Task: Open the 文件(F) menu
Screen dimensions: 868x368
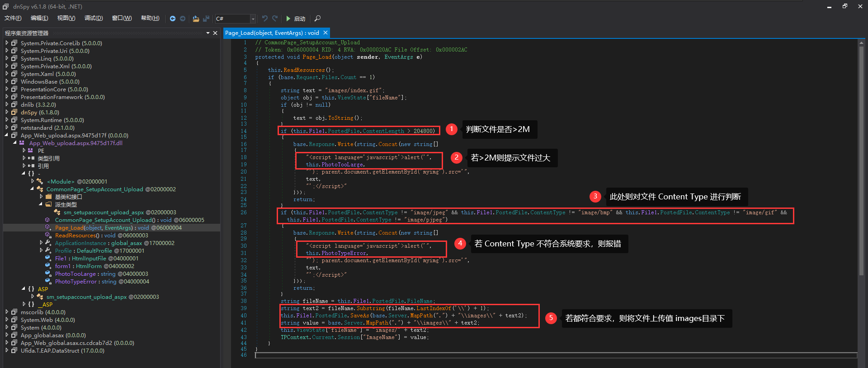Action: 13,18
